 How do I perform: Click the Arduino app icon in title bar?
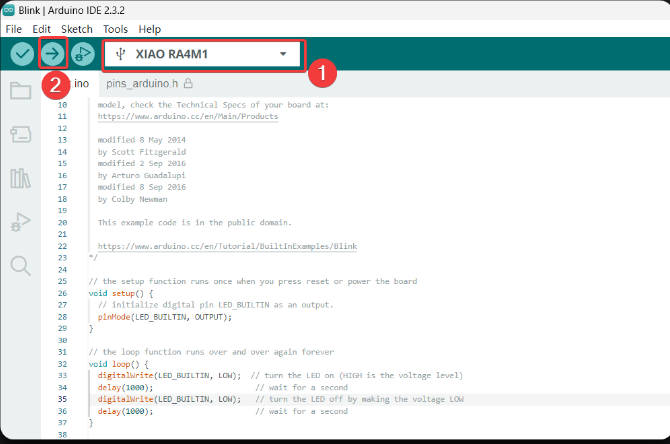(9, 10)
